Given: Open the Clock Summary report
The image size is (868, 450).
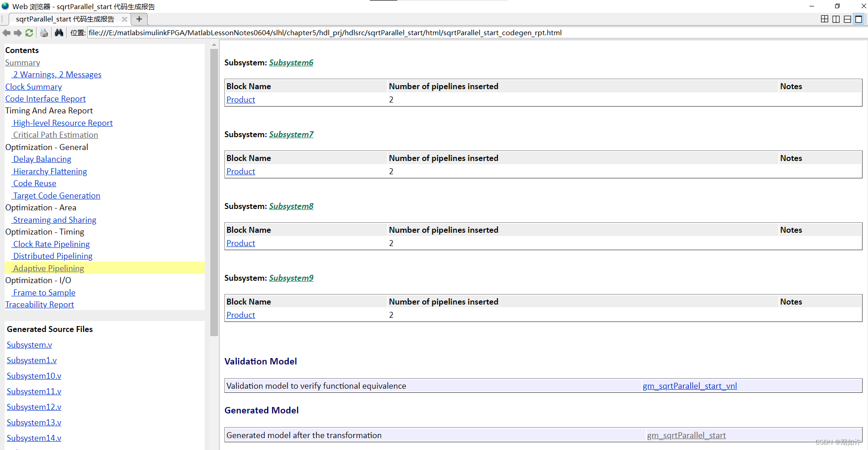Looking at the screenshot, I should tap(33, 86).
